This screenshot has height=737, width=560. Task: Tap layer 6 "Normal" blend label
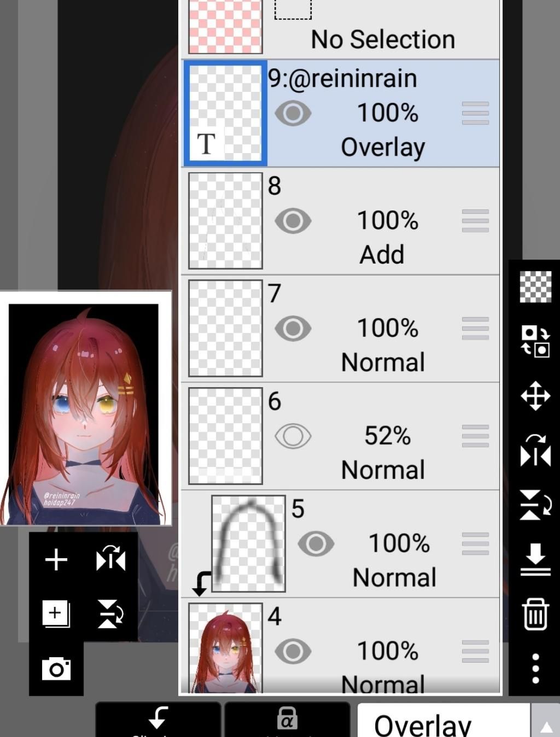(383, 470)
